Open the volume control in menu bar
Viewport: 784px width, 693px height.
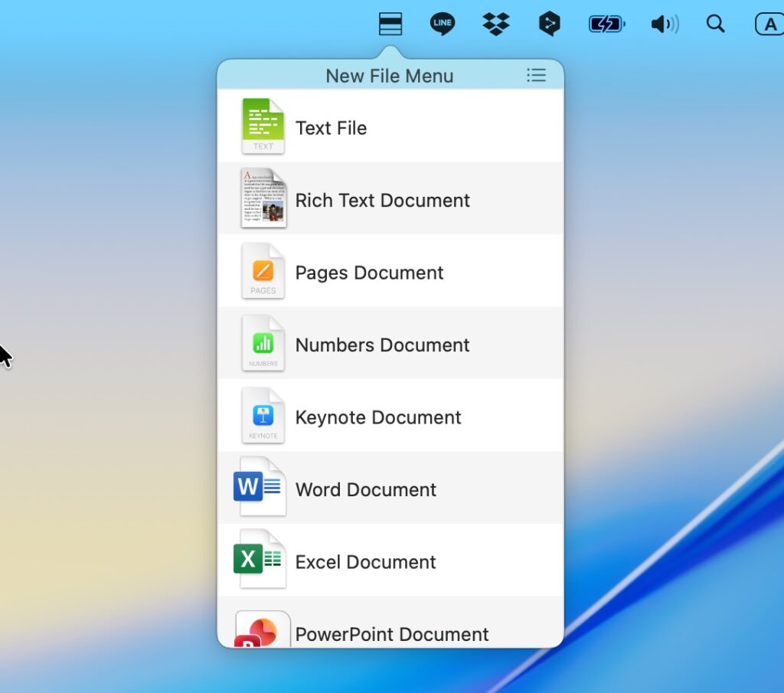pos(664,25)
